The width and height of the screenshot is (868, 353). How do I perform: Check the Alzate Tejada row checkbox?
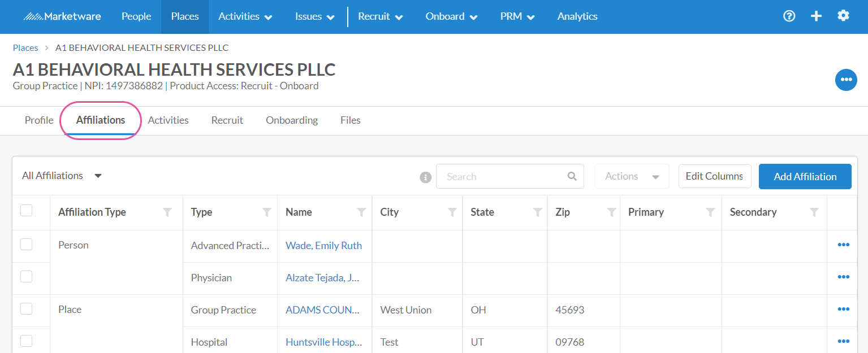click(26, 276)
